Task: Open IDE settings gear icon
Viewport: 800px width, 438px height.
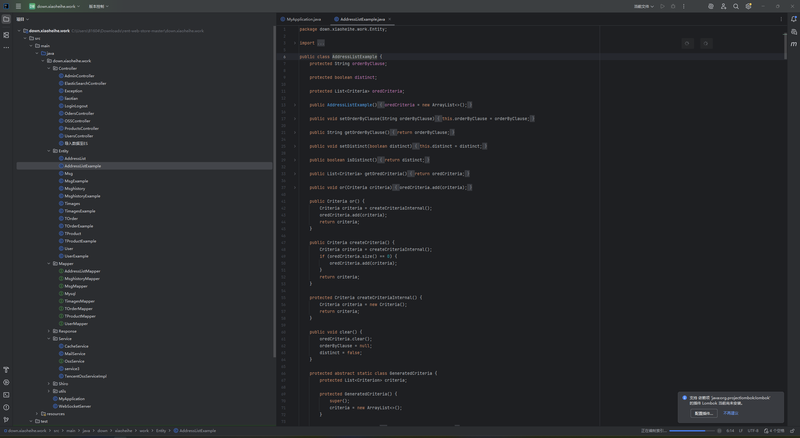Action: point(748,6)
